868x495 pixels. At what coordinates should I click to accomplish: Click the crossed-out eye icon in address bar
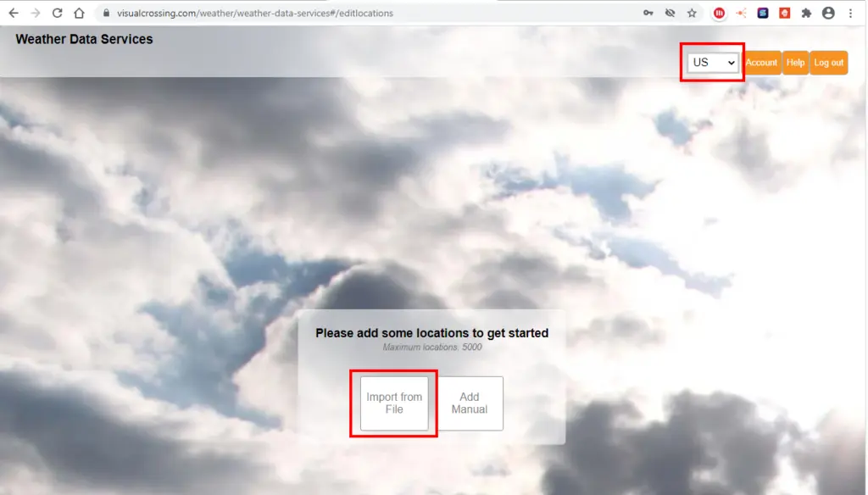point(670,14)
